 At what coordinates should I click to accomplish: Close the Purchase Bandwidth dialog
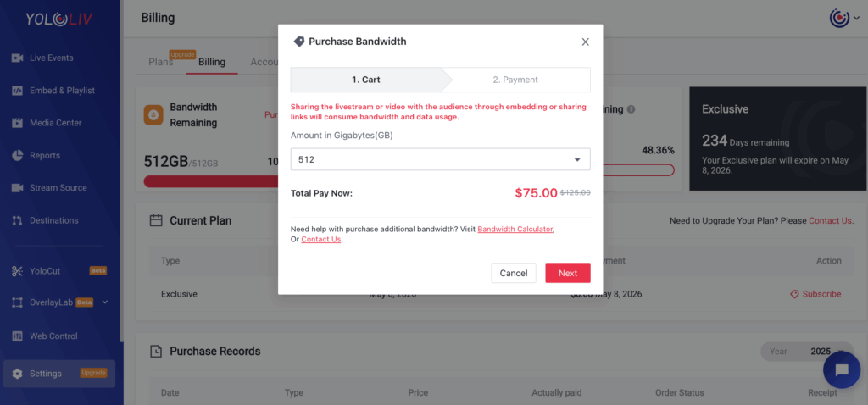coord(585,42)
